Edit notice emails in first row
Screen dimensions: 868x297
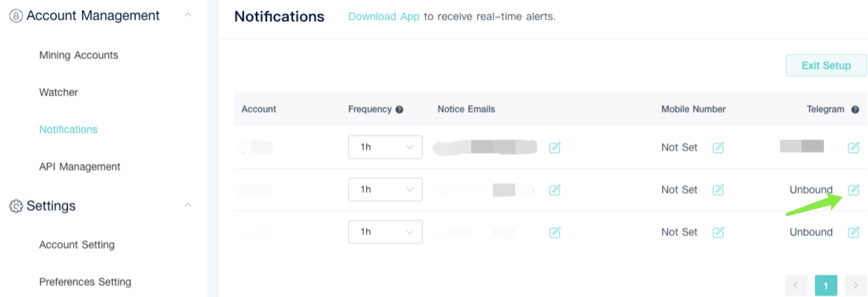[x=555, y=147]
